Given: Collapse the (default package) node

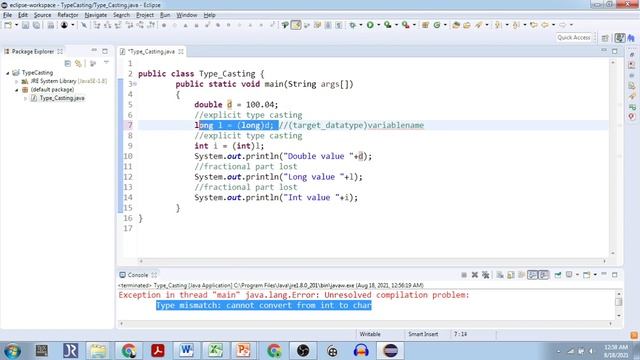Looking at the screenshot, I should point(17,90).
